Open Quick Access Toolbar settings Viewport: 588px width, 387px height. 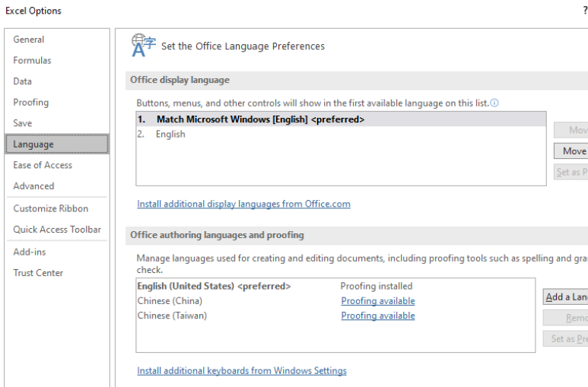57,230
